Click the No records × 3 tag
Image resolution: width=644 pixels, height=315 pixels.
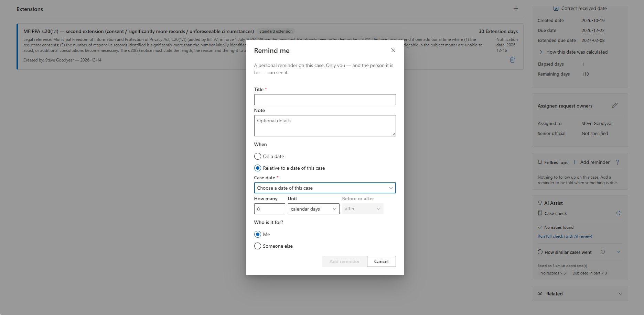[553, 273]
